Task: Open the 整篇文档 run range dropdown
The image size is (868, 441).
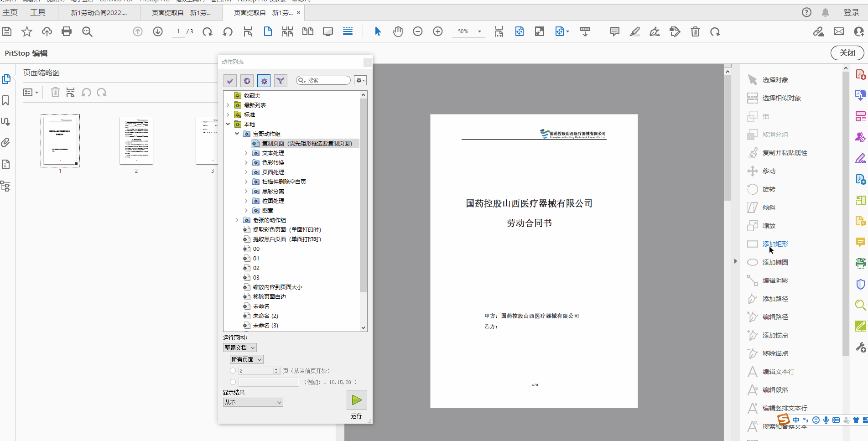Action: 239,347
